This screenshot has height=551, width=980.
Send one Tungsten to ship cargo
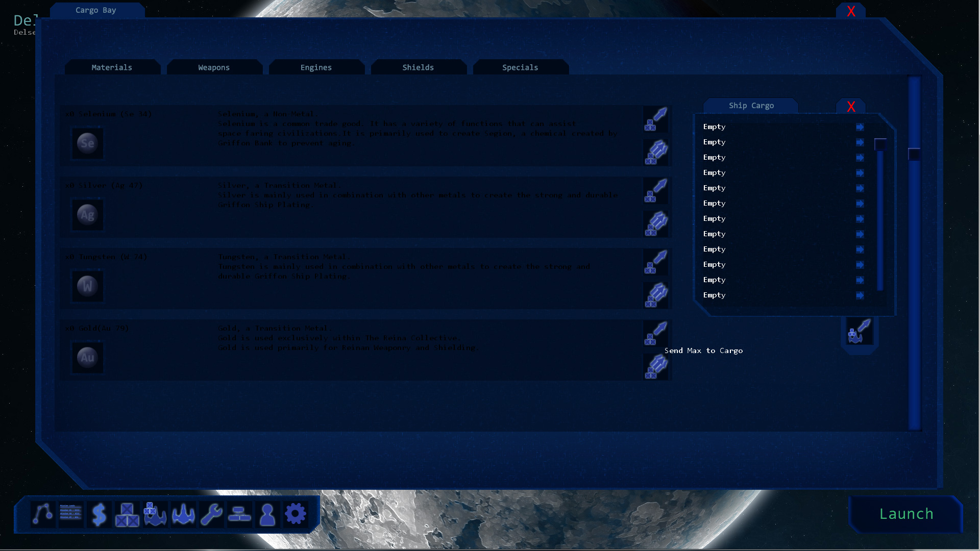[x=656, y=262]
